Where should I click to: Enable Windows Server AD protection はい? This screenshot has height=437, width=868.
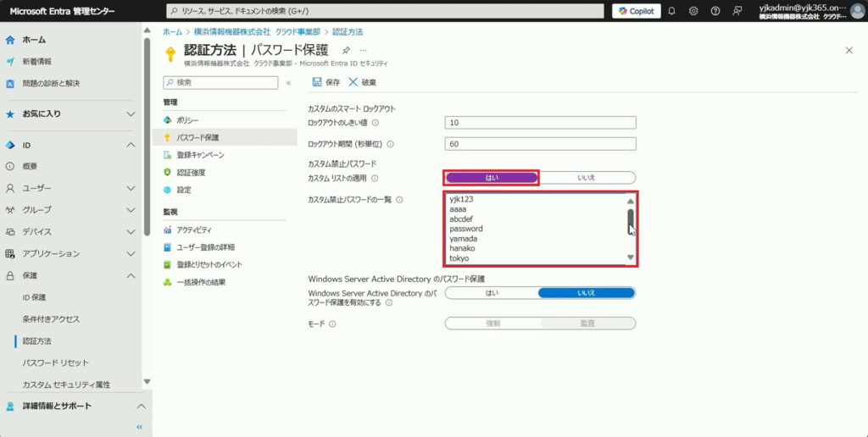492,293
